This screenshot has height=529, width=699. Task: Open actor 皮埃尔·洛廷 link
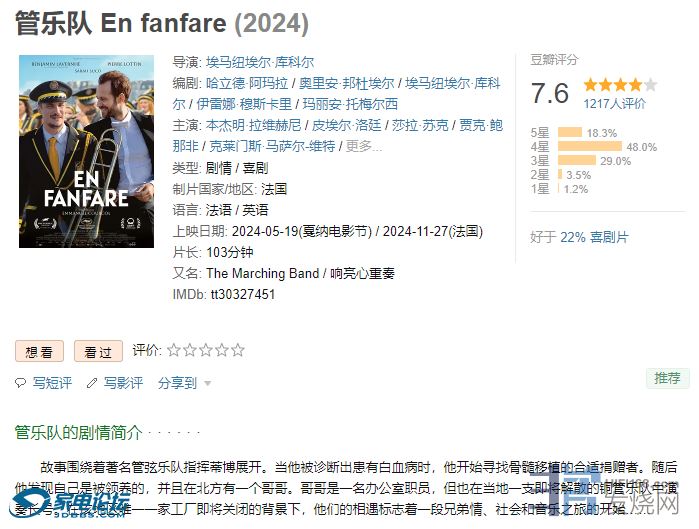click(346, 125)
